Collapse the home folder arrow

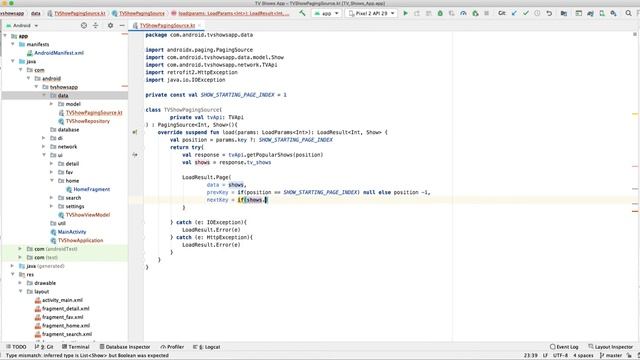click(52, 180)
